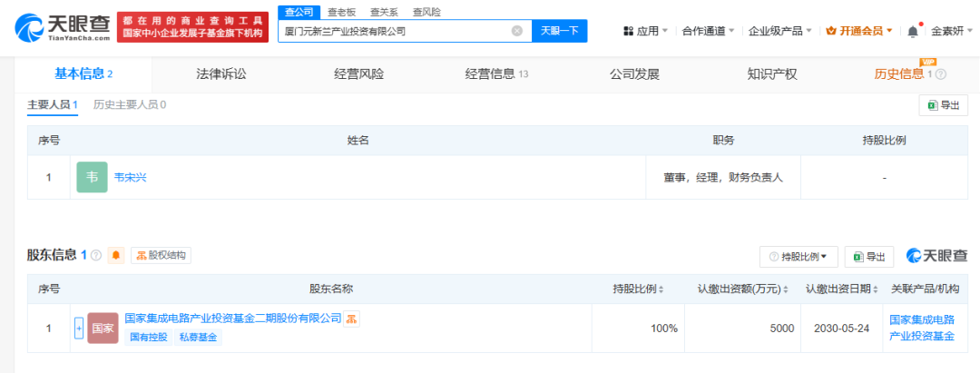Click the 2030-05-24 date cell
This screenshot has height=373, width=980.
[x=842, y=328]
